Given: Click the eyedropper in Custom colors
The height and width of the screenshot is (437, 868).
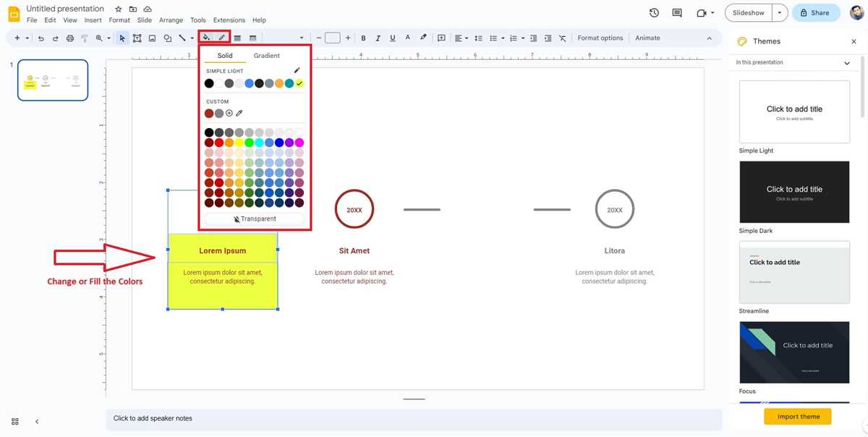Looking at the screenshot, I should [239, 113].
